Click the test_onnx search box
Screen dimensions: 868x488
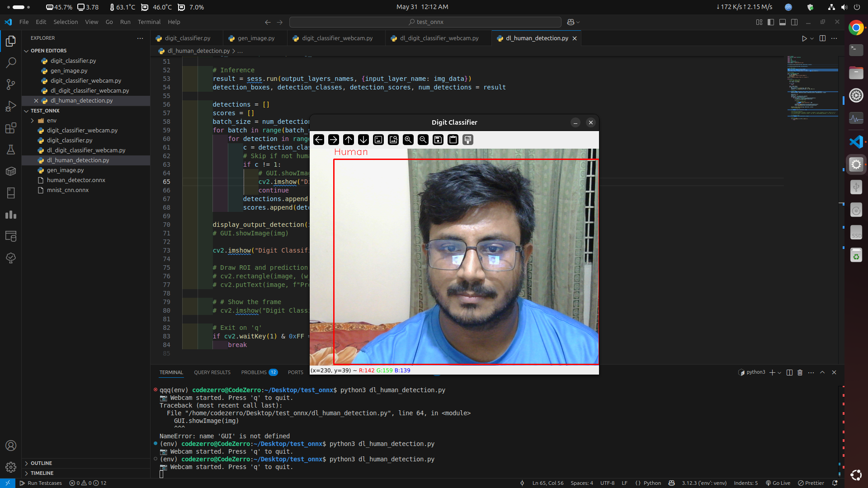(x=425, y=22)
